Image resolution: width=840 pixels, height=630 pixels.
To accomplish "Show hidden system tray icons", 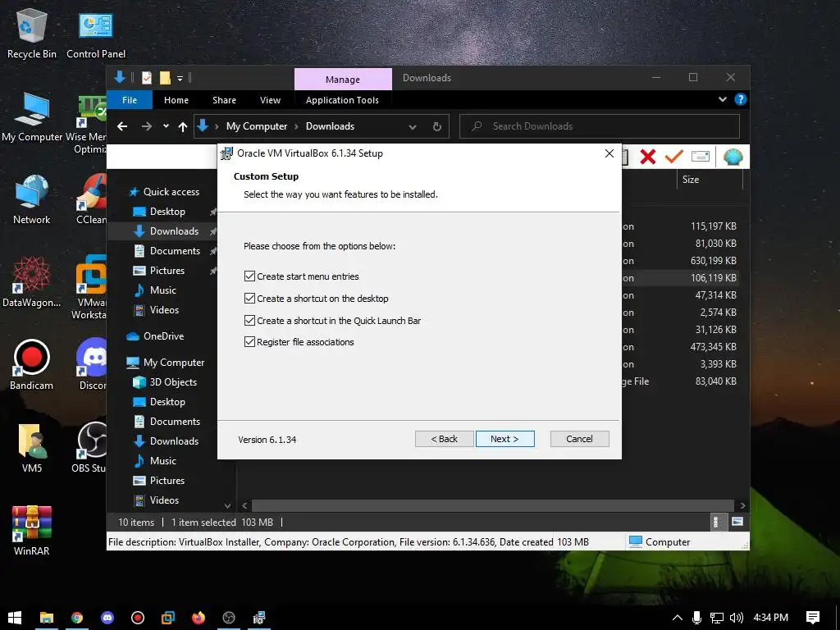I will [x=677, y=618].
